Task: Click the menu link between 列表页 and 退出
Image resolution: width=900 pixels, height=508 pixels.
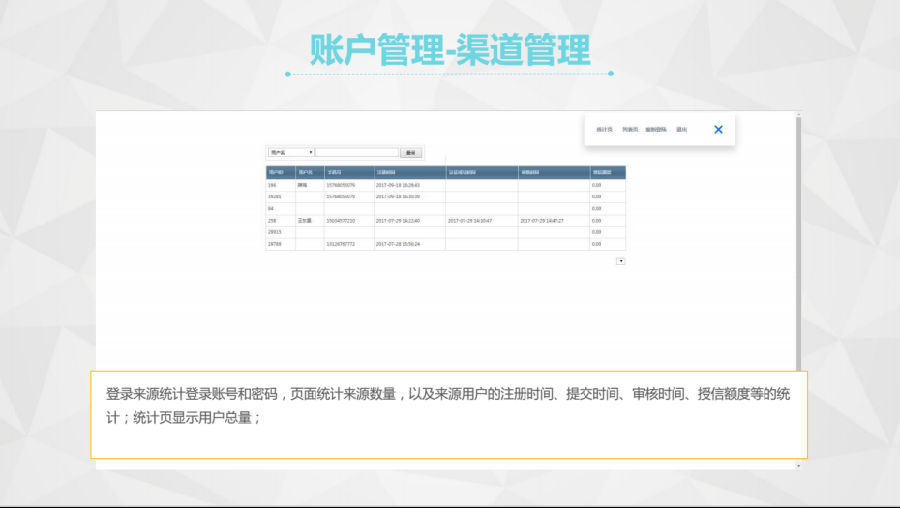Action: coord(656,130)
